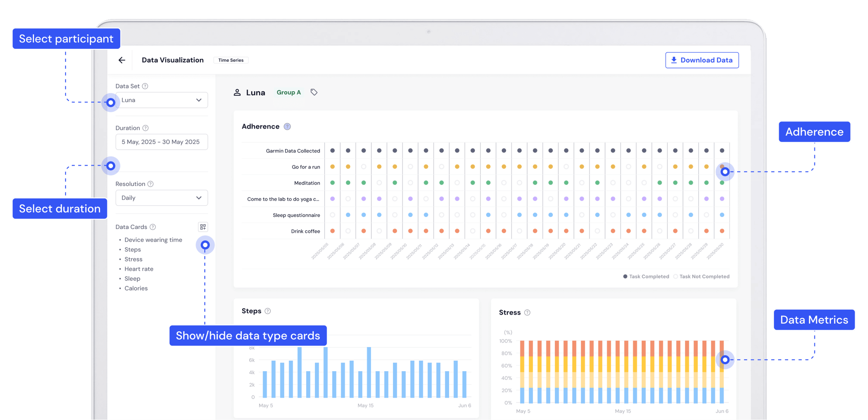868x420 pixels.
Task: Open the Daily Resolution dropdown
Action: coord(162,198)
